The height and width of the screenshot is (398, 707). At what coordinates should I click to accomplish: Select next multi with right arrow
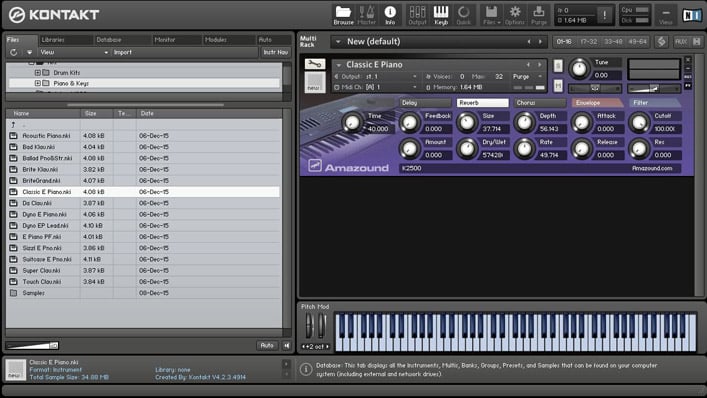coord(540,42)
